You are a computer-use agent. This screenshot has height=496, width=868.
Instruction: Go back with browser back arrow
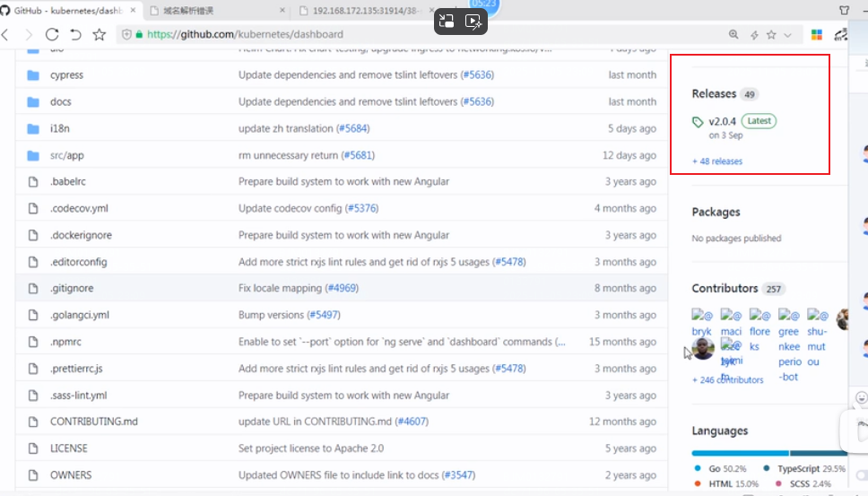(5, 34)
